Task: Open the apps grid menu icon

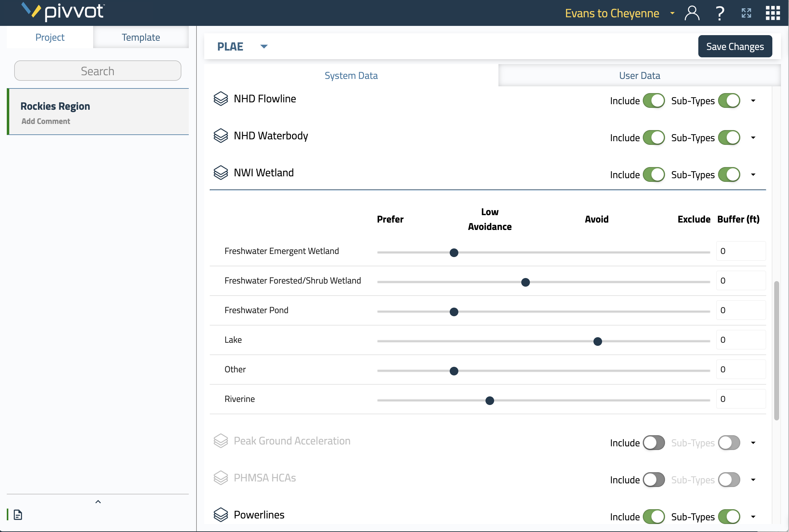Action: point(773,13)
